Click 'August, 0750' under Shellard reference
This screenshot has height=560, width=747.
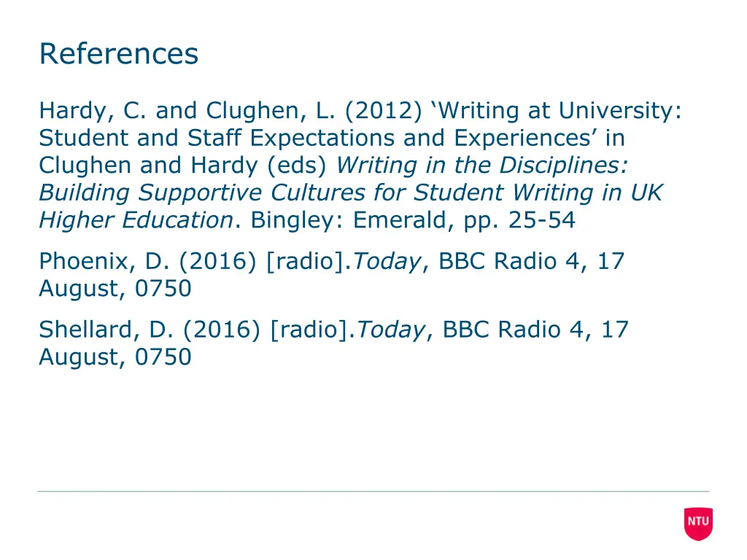click(x=115, y=357)
